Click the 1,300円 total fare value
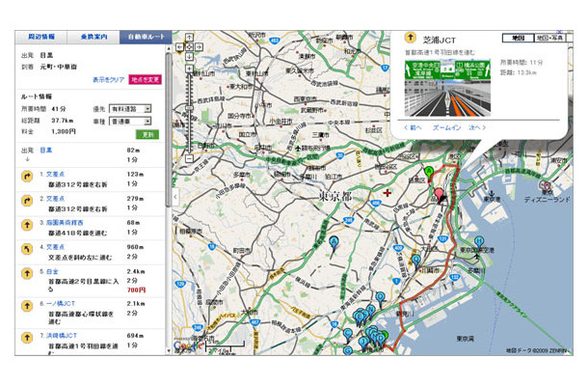Image resolution: width=588 pixels, height=386 pixels. [64, 131]
